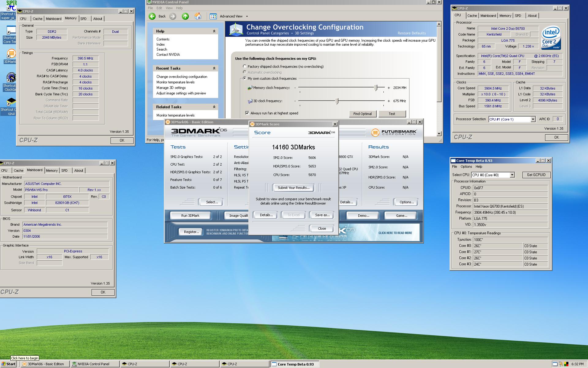Open the Processor Selection dropdown in CPU-Z
The width and height of the screenshot is (588, 368).
pos(533,119)
